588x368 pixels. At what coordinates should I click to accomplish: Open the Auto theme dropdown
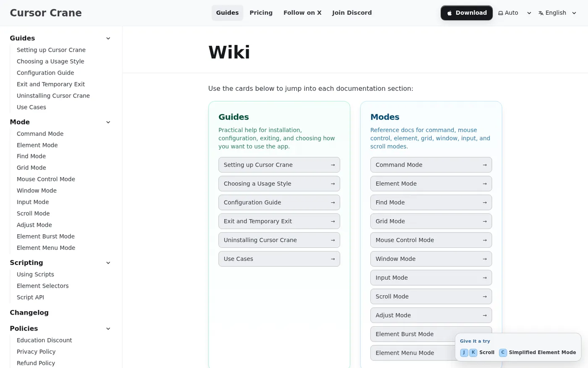[x=514, y=13]
